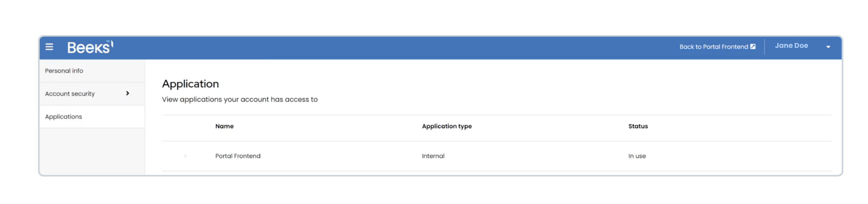Click the Application type column header

tap(447, 126)
